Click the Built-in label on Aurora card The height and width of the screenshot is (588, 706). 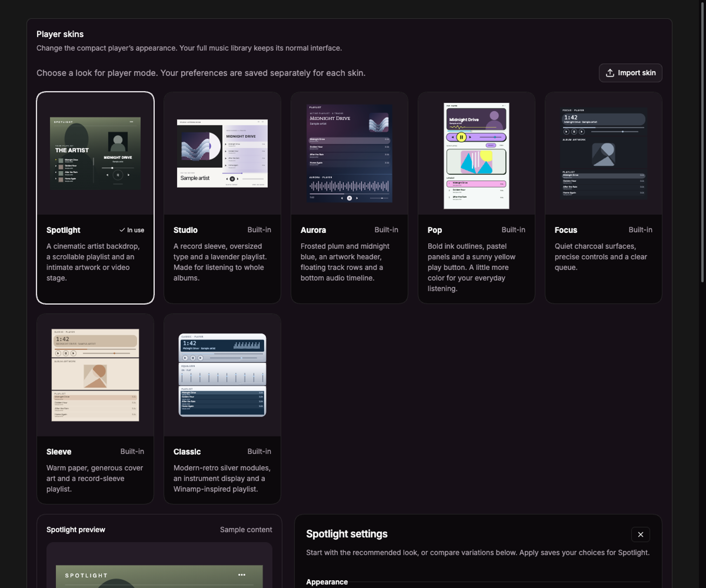click(x=386, y=230)
